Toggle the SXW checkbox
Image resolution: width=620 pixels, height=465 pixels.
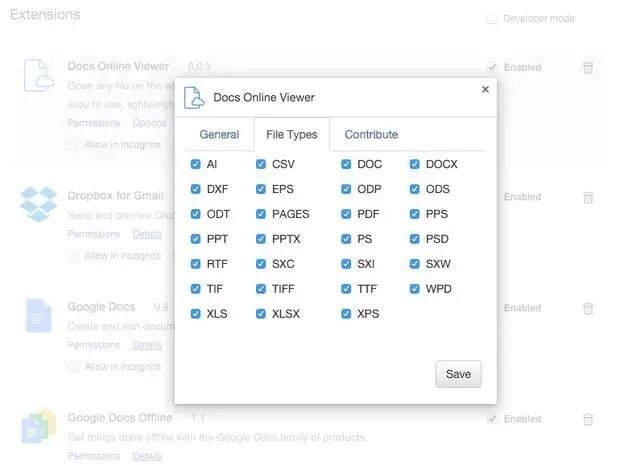tap(414, 264)
